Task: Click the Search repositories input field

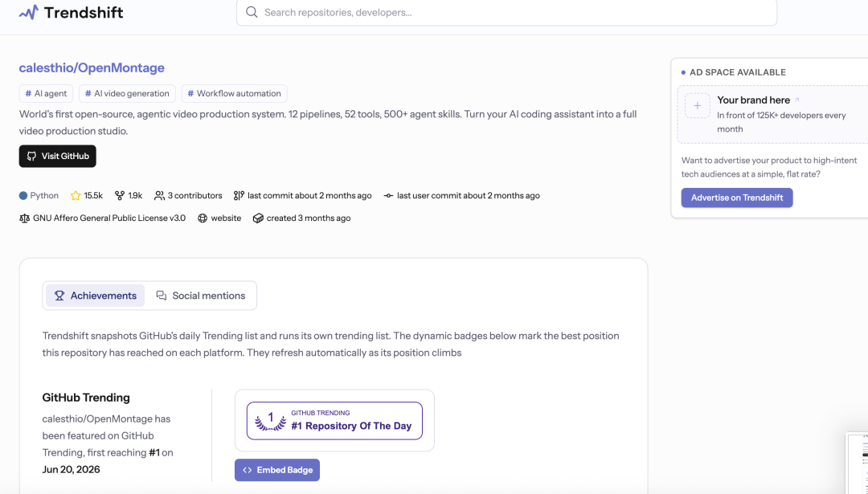Action: tap(506, 12)
